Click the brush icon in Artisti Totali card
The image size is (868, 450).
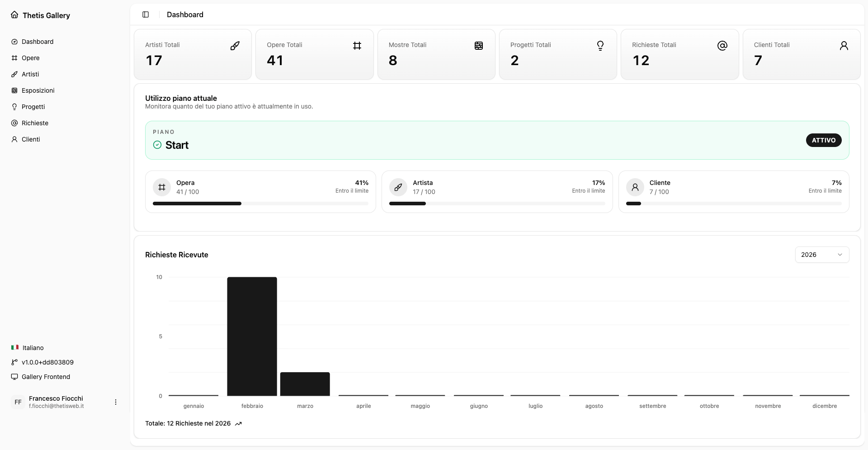tap(235, 46)
